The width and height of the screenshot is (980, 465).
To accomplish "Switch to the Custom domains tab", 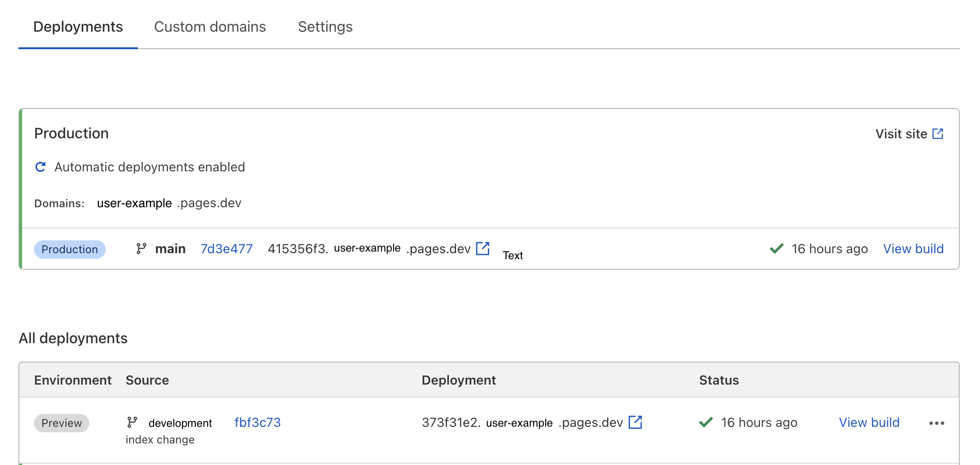I will click(210, 27).
